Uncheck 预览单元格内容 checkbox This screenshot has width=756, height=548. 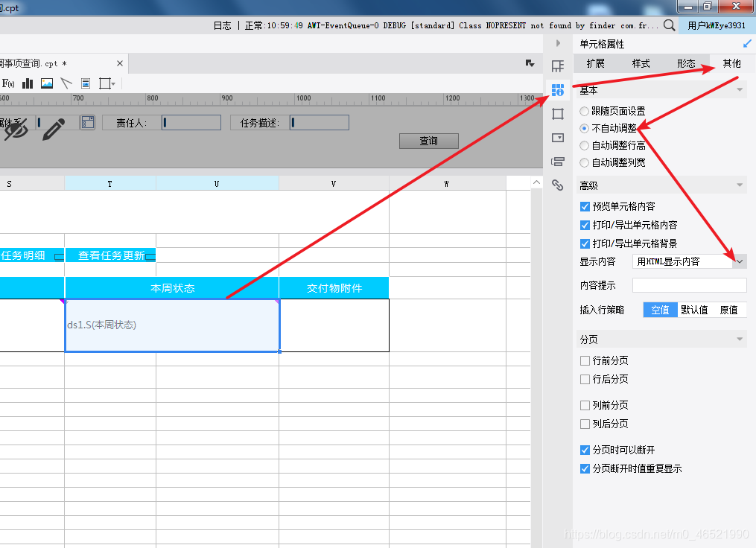tap(585, 207)
